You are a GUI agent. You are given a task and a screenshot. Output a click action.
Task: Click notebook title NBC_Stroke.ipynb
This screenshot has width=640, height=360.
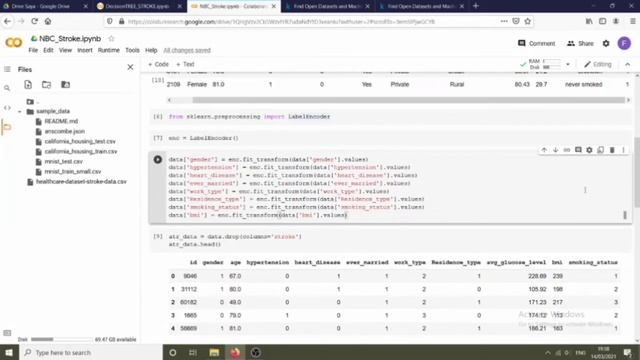[70, 39]
